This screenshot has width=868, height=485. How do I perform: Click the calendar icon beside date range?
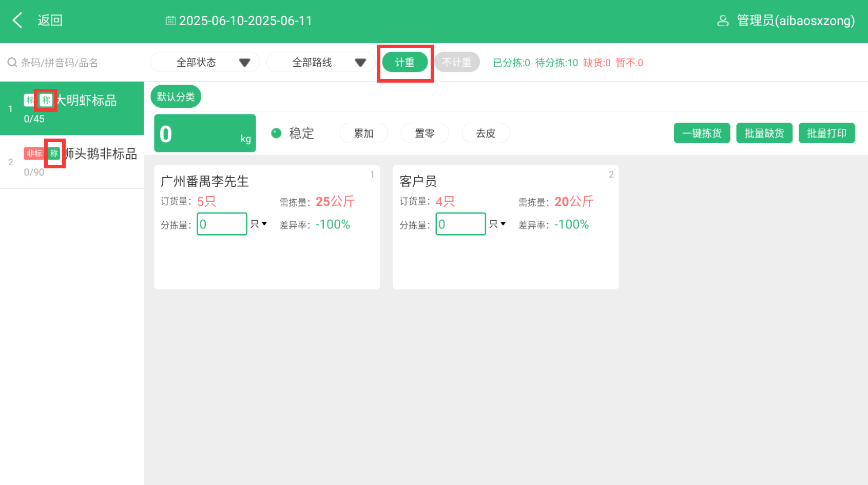170,21
